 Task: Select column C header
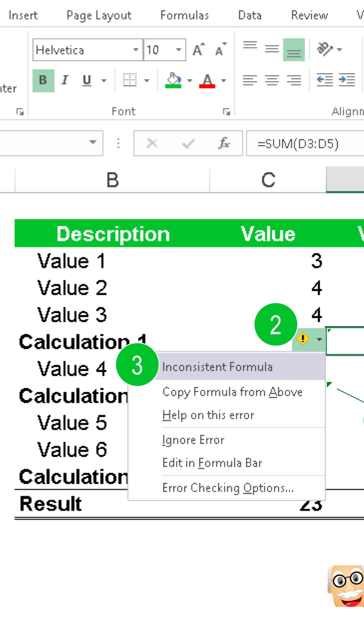pos(268,180)
